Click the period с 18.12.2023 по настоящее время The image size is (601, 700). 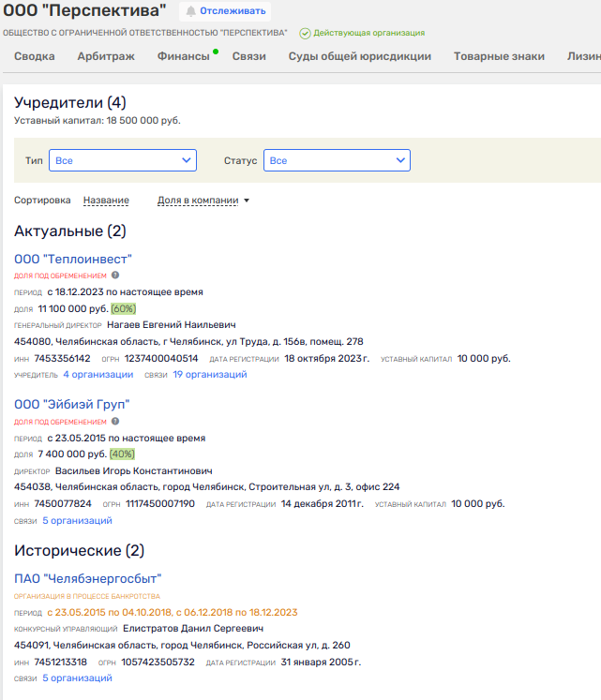pos(125,292)
